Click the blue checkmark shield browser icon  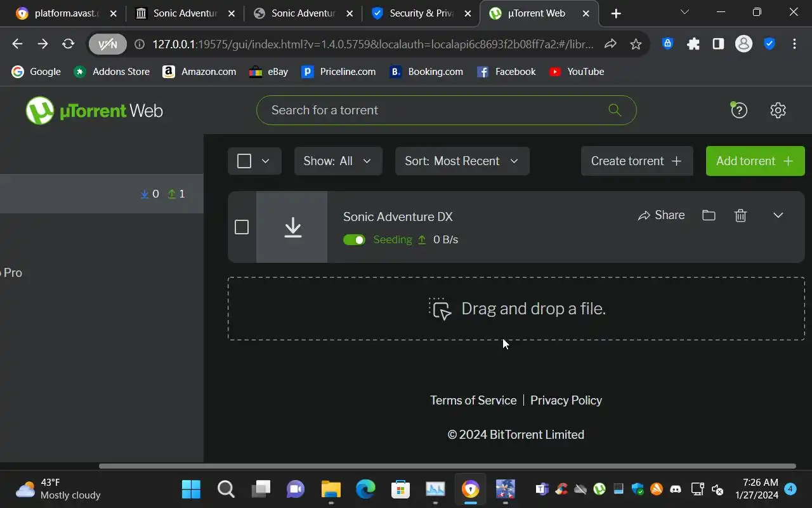[x=769, y=44]
